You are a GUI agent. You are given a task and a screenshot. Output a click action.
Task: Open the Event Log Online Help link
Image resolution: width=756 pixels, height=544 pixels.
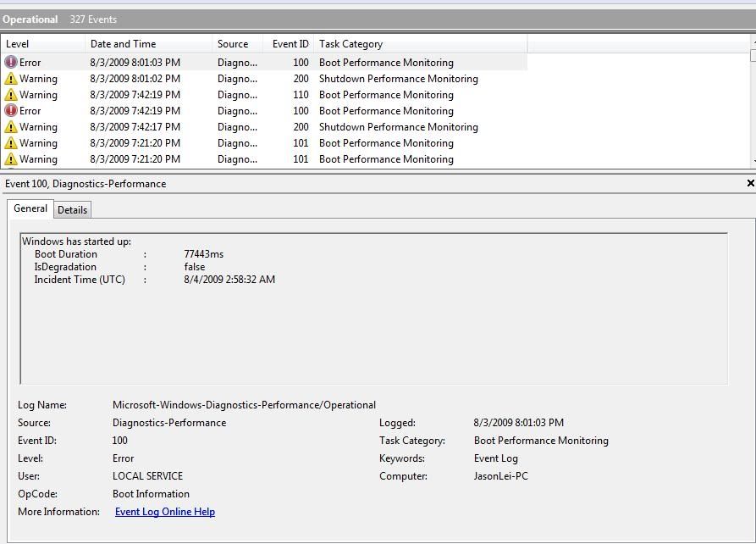tap(165, 512)
